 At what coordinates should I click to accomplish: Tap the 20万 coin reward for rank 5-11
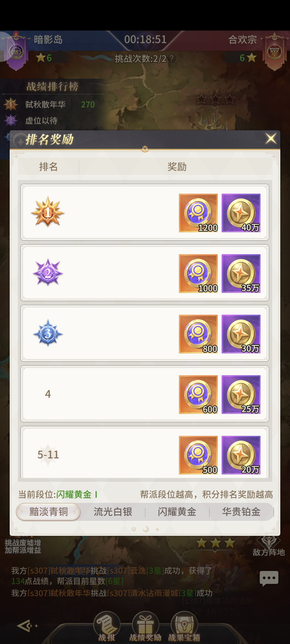(x=241, y=455)
